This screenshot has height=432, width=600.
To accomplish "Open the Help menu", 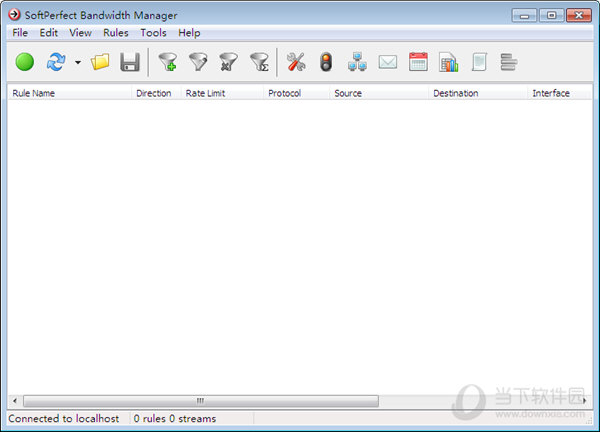I will (189, 33).
